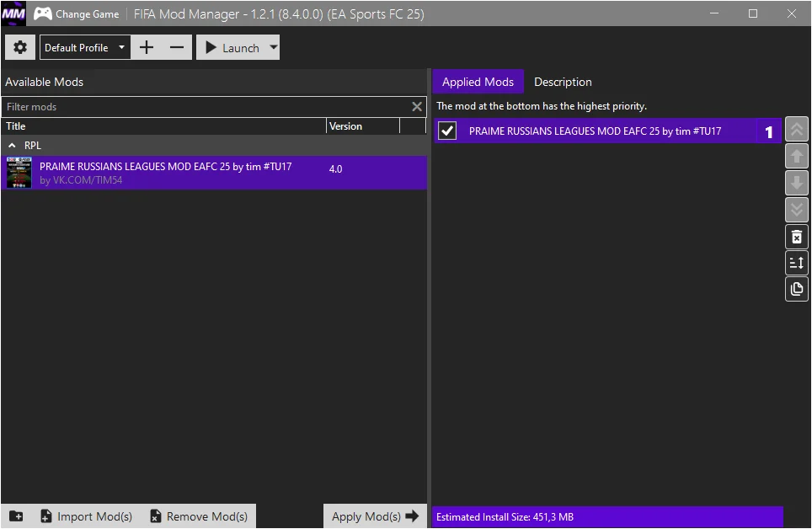Clear the mod filter with X
This screenshot has height=529, width=812.
pos(417,107)
